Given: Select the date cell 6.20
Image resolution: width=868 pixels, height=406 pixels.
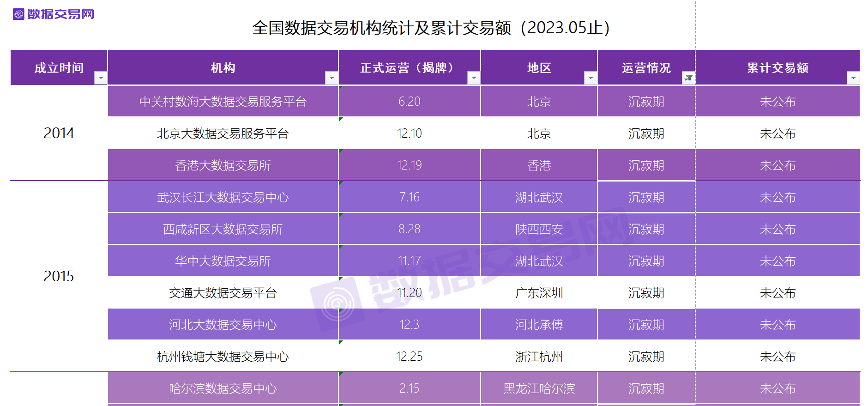Looking at the screenshot, I should click(x=410, y=102).
